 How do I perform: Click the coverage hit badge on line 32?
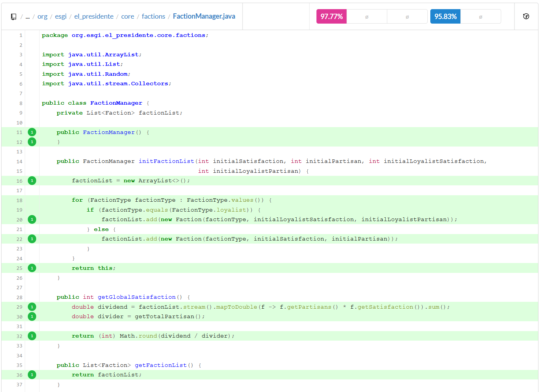[32, 336]
